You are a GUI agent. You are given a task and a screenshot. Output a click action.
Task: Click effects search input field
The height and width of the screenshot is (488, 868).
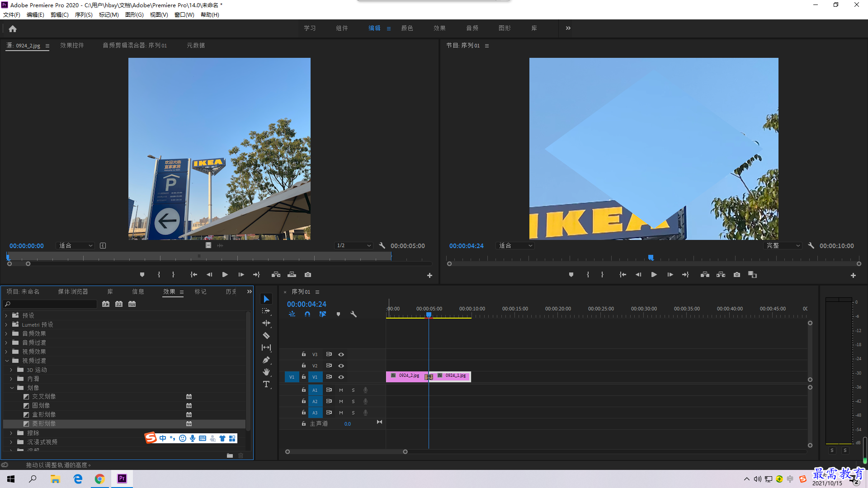pos(50,304)
